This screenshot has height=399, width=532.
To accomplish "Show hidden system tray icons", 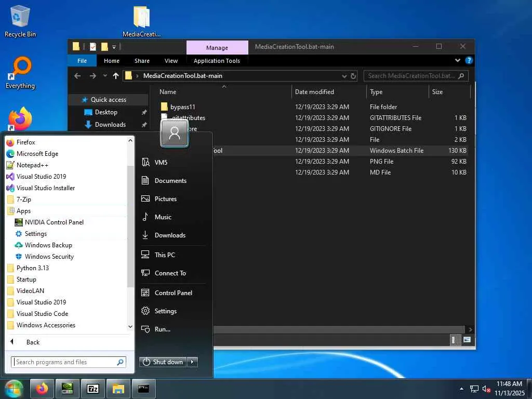I will pyautogui.click(x=461, y=389).
